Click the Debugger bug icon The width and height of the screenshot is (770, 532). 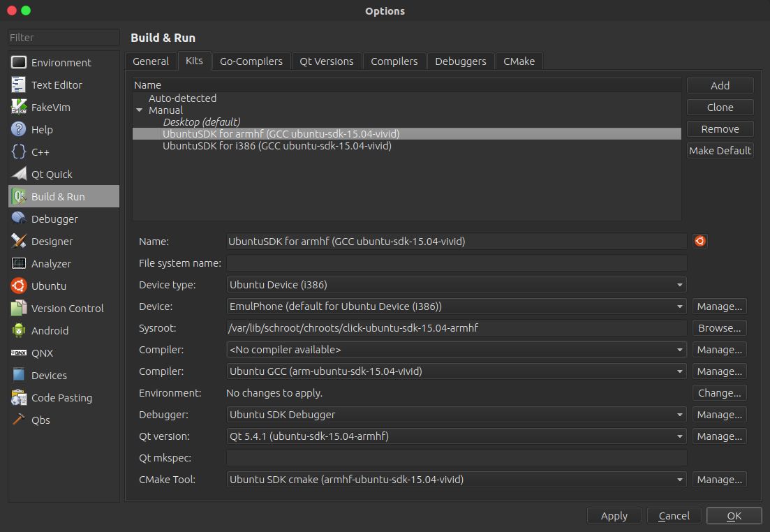(19, 219)
